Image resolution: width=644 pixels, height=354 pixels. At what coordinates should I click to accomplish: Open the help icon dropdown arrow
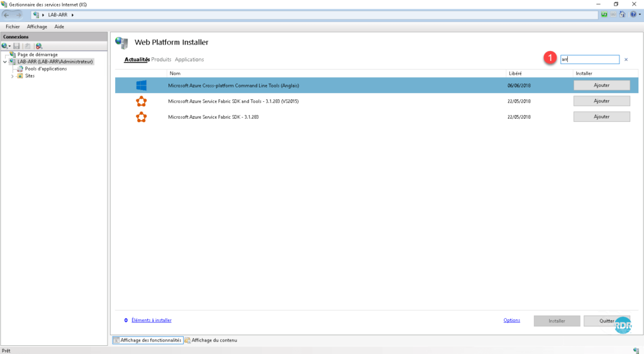(x=640, y=15)
